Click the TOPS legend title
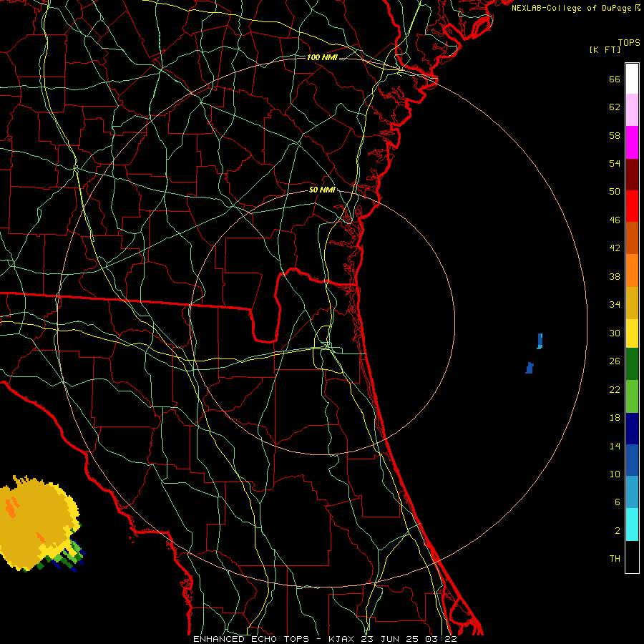644x644 pixels. click(629, 42)
